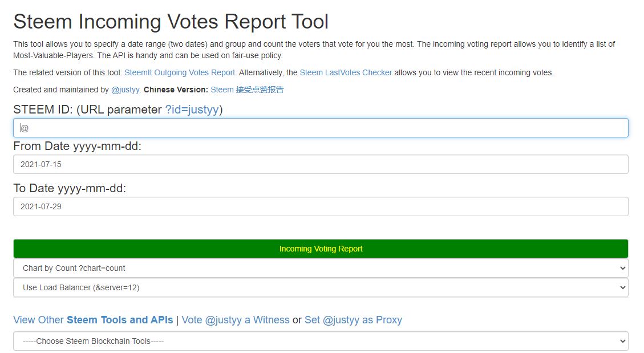Image resolution: width=644 pixels, height=353 pixels.
Task: Visit the @justyy creator profile link
Action: click(x=125, y=90)
